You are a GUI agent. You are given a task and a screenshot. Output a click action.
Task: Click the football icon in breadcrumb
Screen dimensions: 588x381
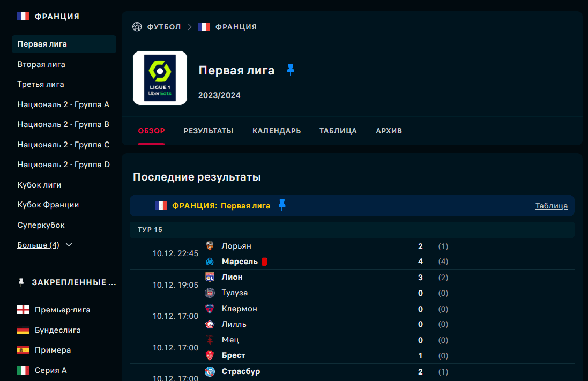[x=137, y=27]
